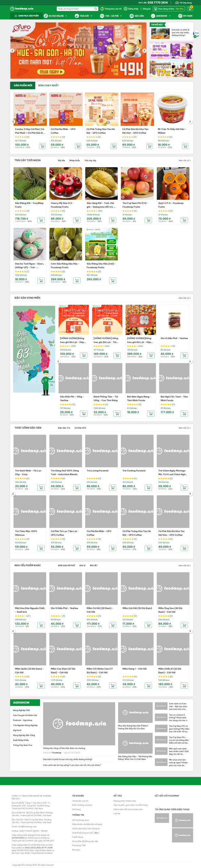Add 'Cơm Sầu Riêng Sáu Hữu' to cart
The height and width of the screenshot is (868, 201).
click(77, 281)
